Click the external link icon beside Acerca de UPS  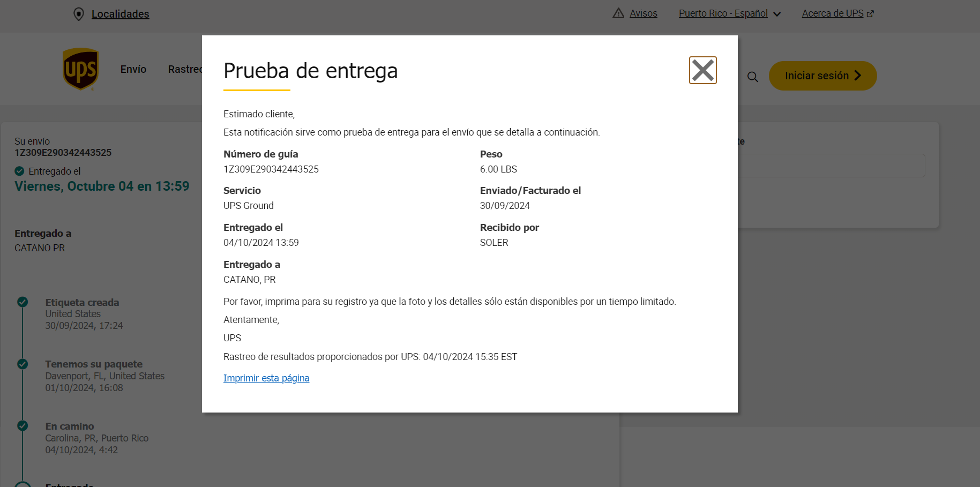tap(870, 14)
